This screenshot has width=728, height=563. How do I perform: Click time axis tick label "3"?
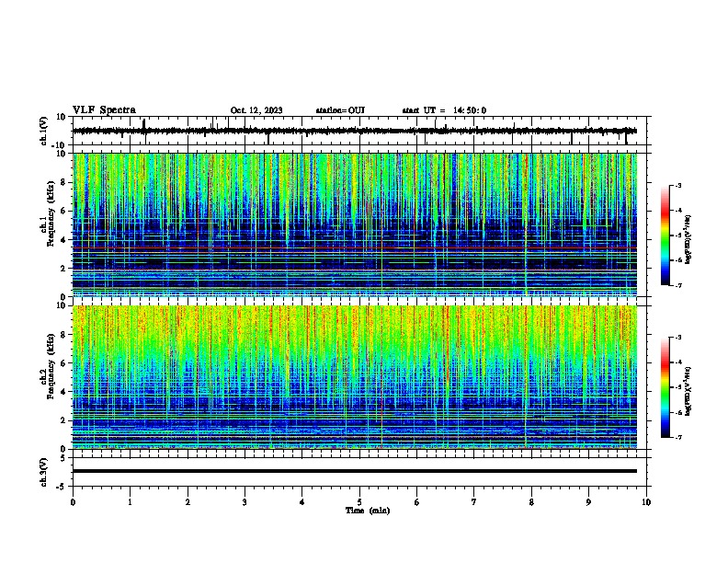(x=245, y=502)
